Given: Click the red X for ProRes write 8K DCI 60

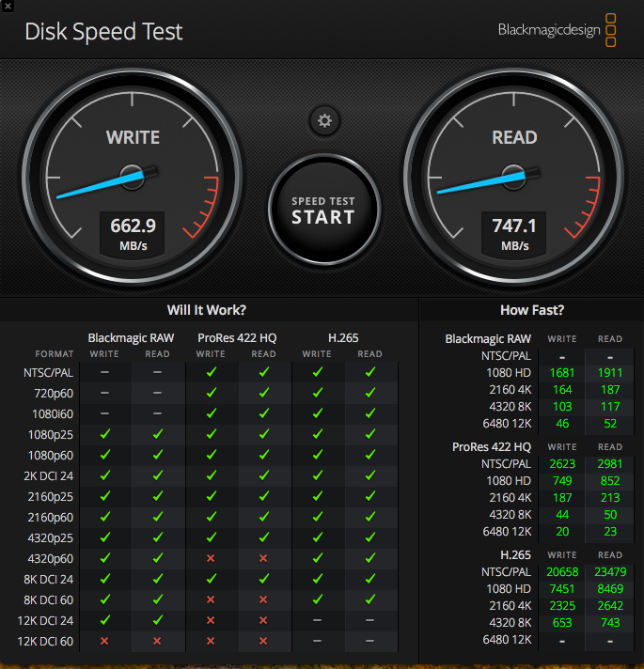Looking at the screenshot, I should coord(211,599).
